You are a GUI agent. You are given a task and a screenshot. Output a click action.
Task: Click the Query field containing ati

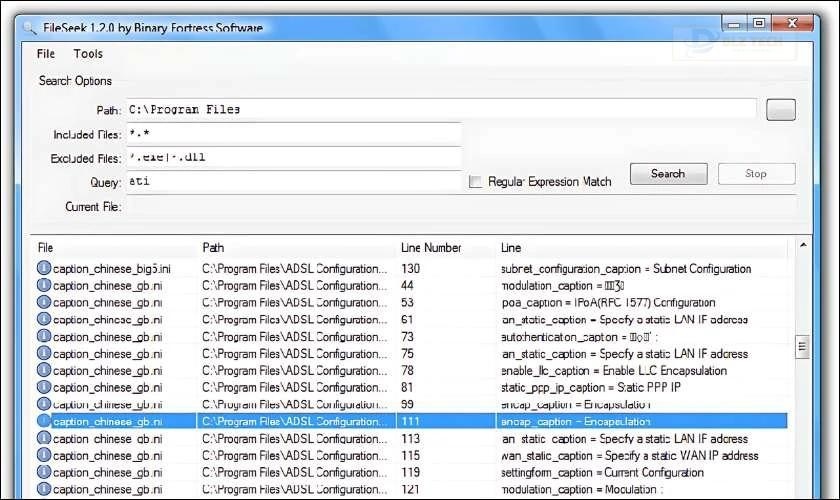click(x=294, y=182)
